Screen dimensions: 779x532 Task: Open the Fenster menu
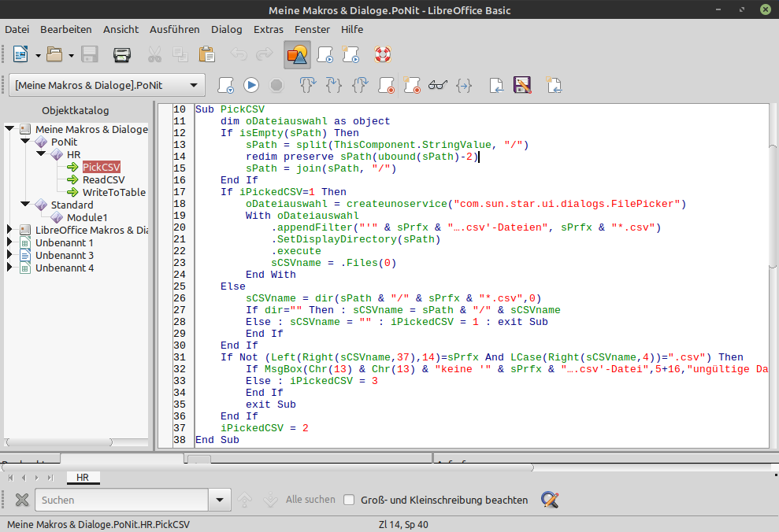(x=312, y=29)
